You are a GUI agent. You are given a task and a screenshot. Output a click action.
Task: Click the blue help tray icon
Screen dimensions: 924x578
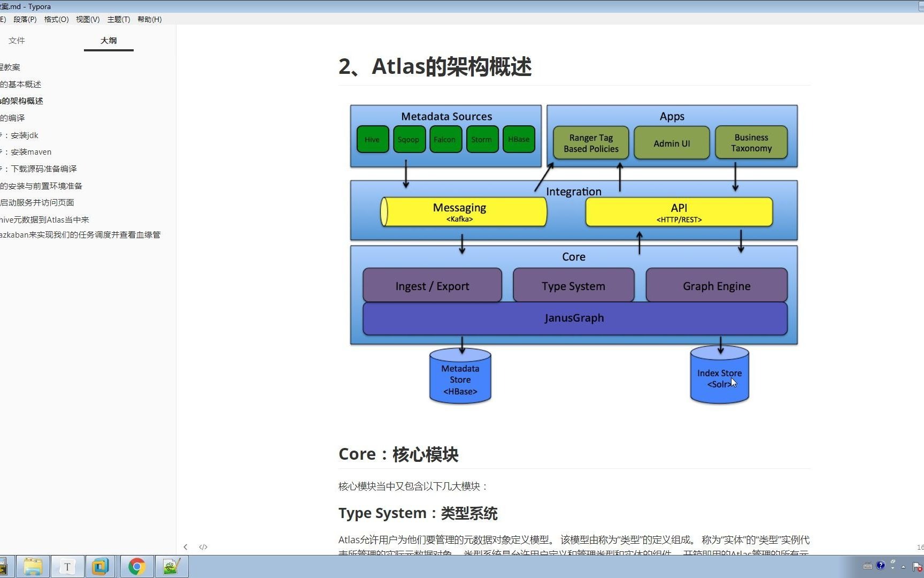coord(881,565)
